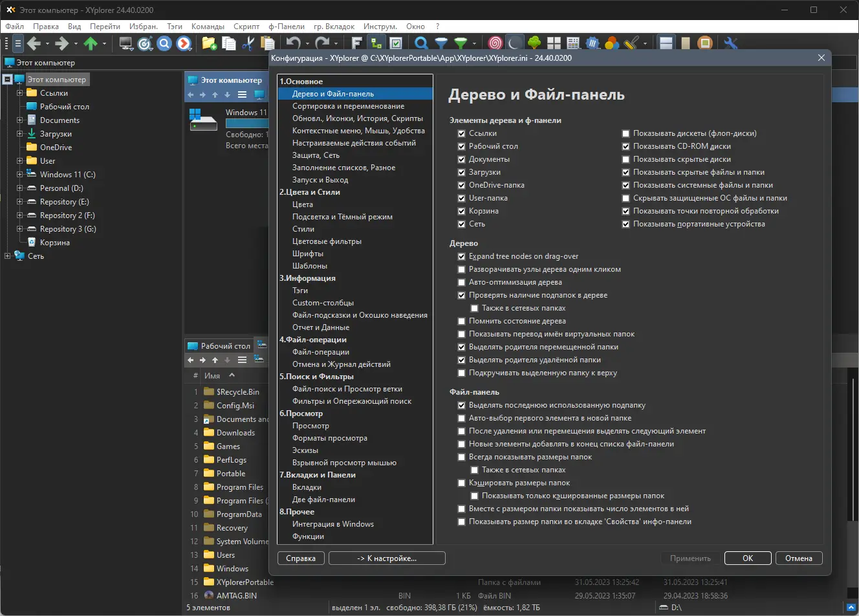Screen dimensions: 859x616
Task: Close the Конфигурация dialog
Action: coord(821,58)
